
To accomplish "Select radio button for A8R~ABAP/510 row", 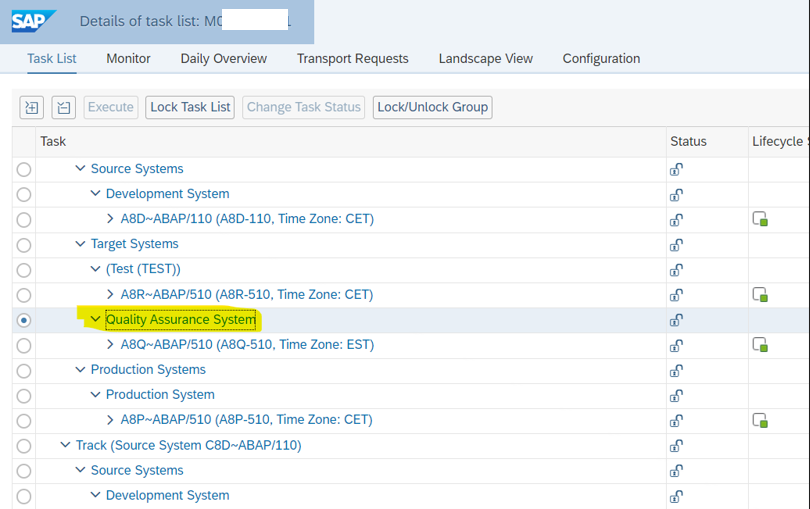I will pyautogui.click(x=24, y=295).
